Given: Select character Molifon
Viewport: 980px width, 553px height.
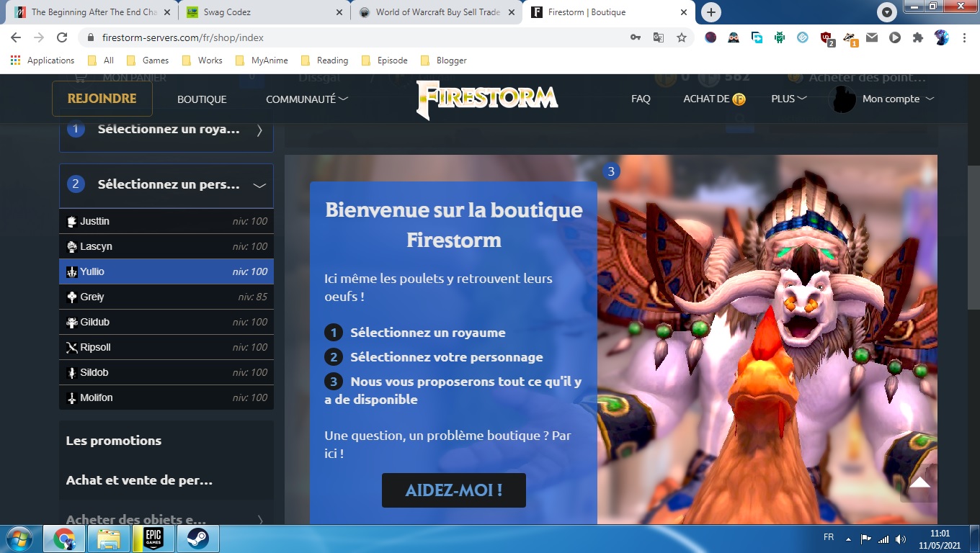Looking at the screenshot, I should click(166, 397).
